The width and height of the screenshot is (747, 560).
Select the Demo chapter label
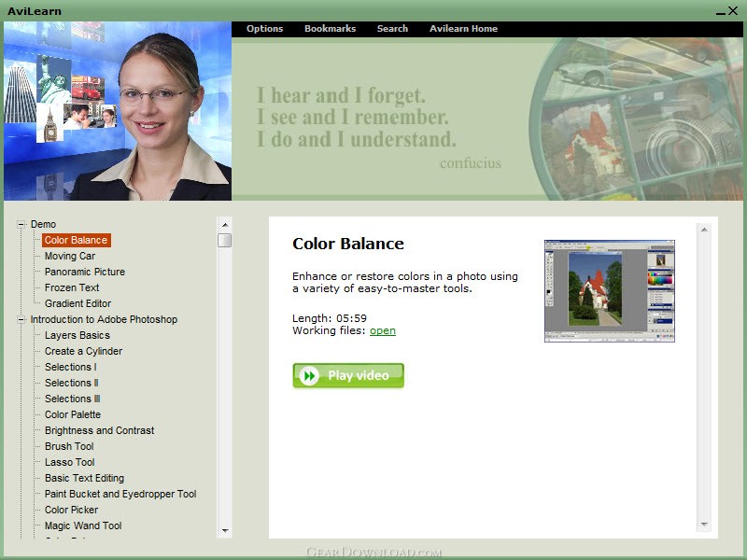(x=43, y=224)
